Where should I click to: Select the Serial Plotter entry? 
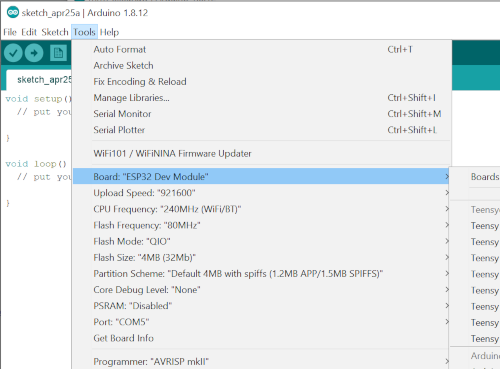[x=261, y=130]
